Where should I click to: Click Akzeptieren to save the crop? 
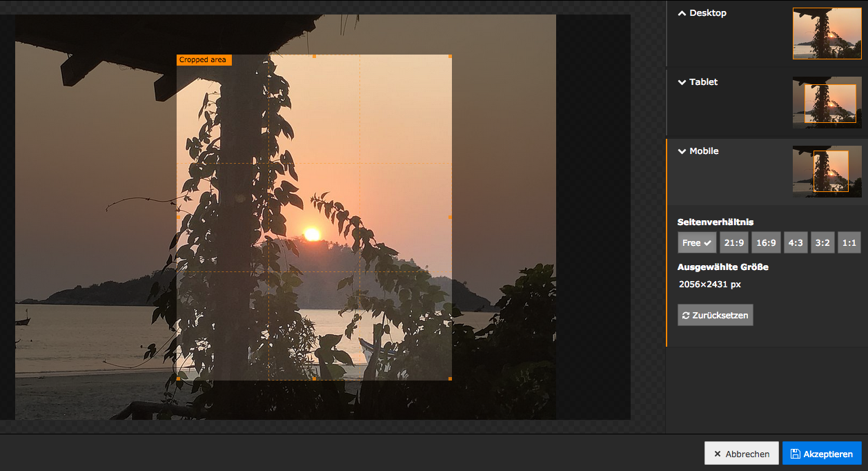(822, 454)
